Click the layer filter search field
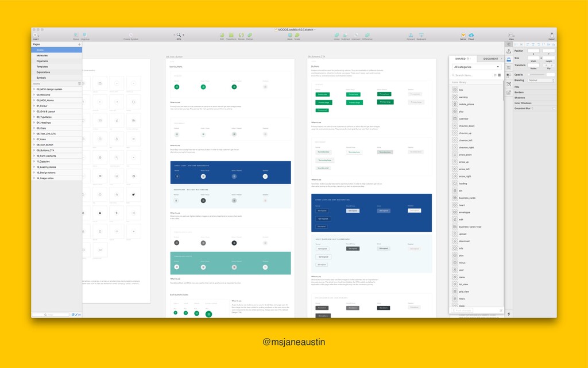588x368 pixels. tap(51, 315)
